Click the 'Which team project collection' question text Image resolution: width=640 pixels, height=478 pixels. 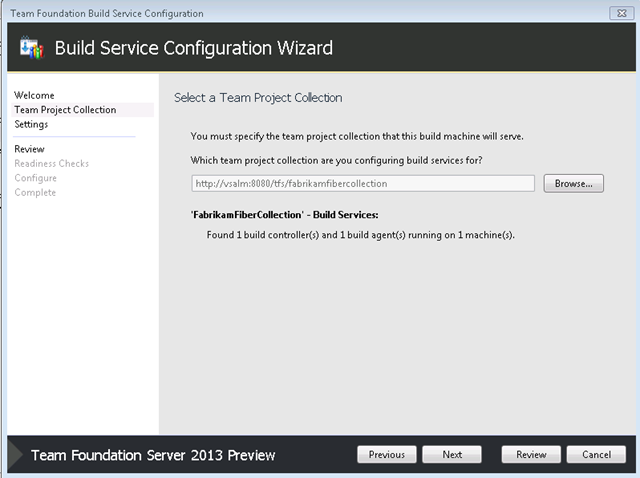[x=336, y=160]
